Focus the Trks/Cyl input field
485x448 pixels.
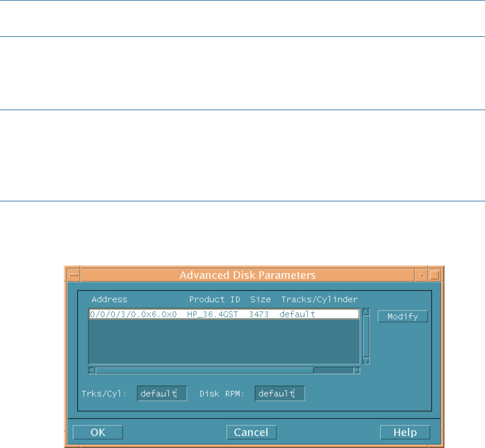point(162,394)
